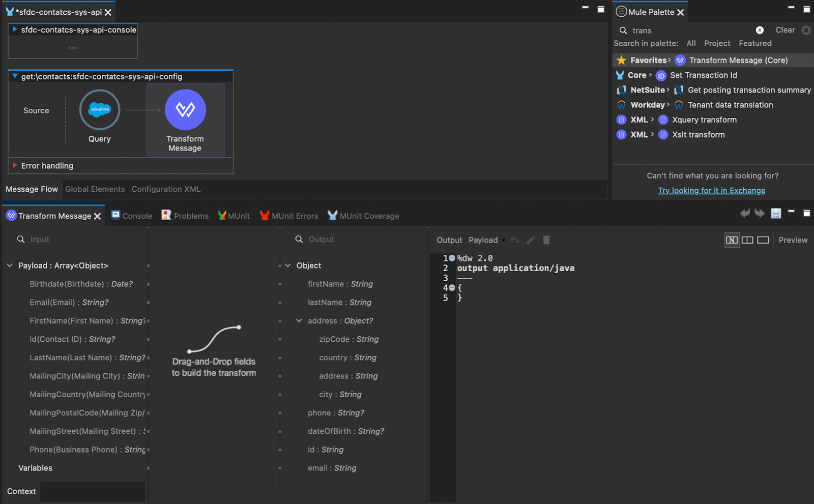Open the MUnit Errors tab

(x=289, y=216)
